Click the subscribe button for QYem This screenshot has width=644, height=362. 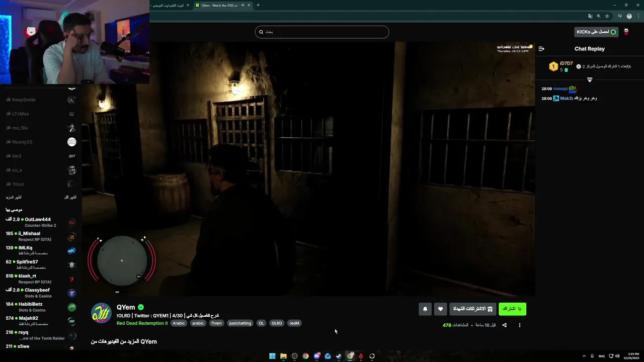(512, 309)
